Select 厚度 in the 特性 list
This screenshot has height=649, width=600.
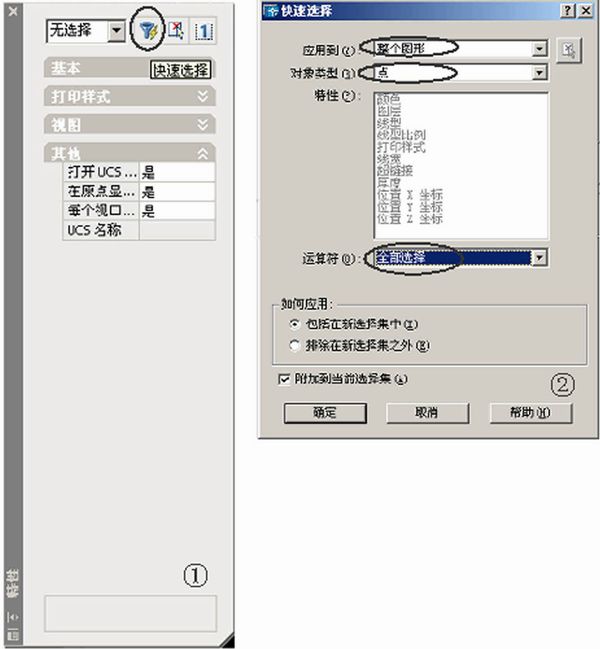(389, 183)
